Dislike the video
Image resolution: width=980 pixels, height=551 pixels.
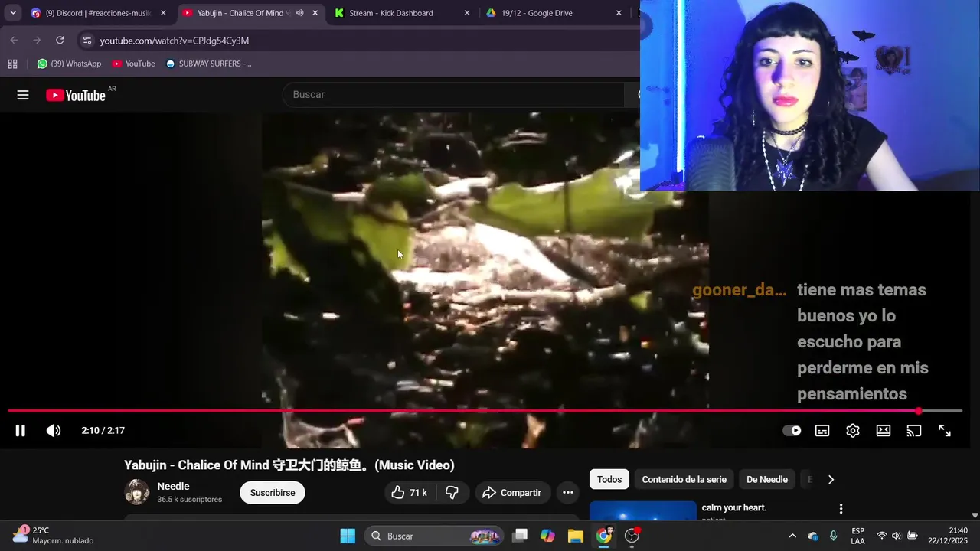pyautogui.click(x=452, y=493)
